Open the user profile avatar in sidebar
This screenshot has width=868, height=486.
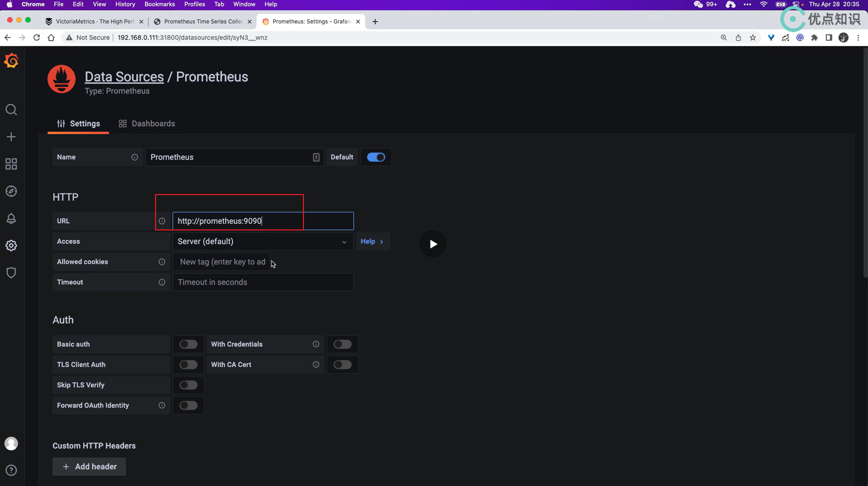pos(11,444)
